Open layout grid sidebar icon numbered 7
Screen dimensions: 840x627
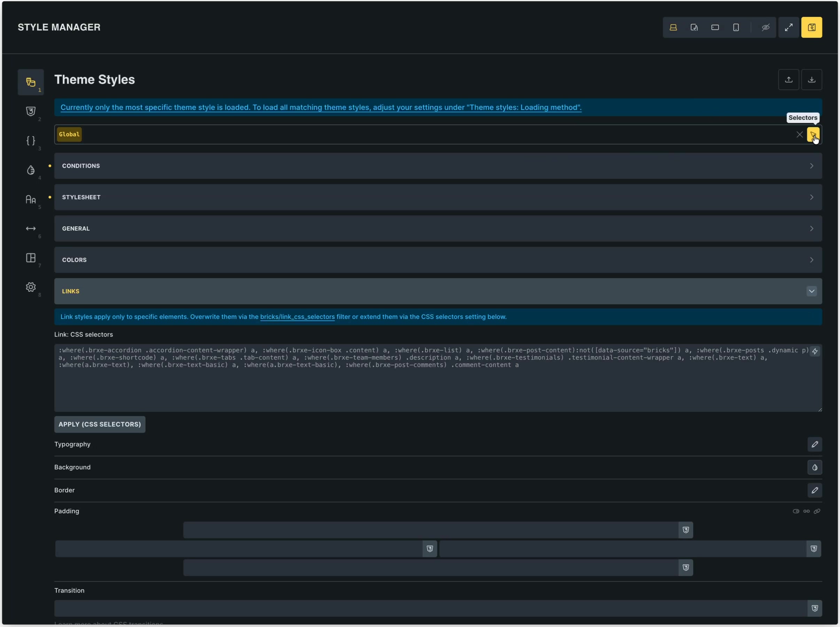[31, 258]
